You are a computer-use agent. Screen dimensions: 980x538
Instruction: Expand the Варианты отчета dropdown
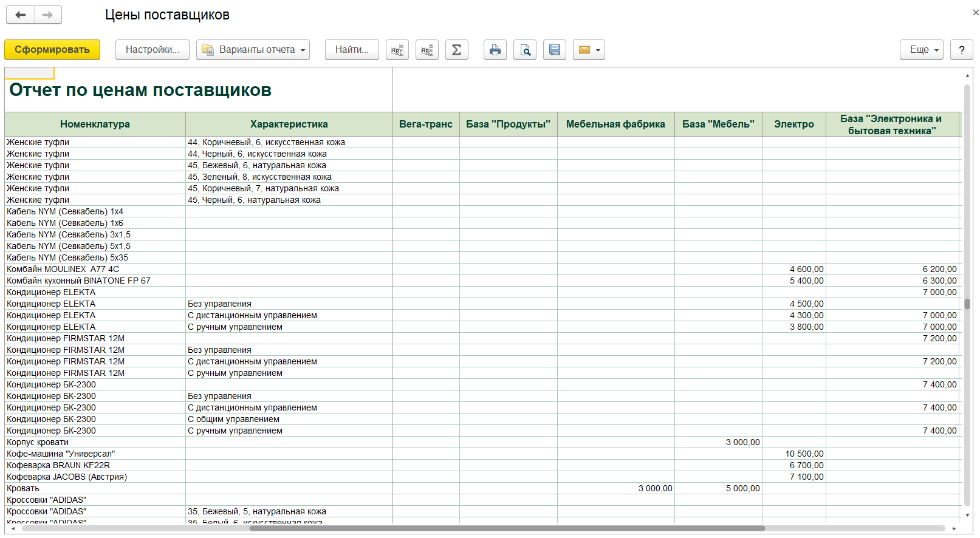(x=253, y=50)
